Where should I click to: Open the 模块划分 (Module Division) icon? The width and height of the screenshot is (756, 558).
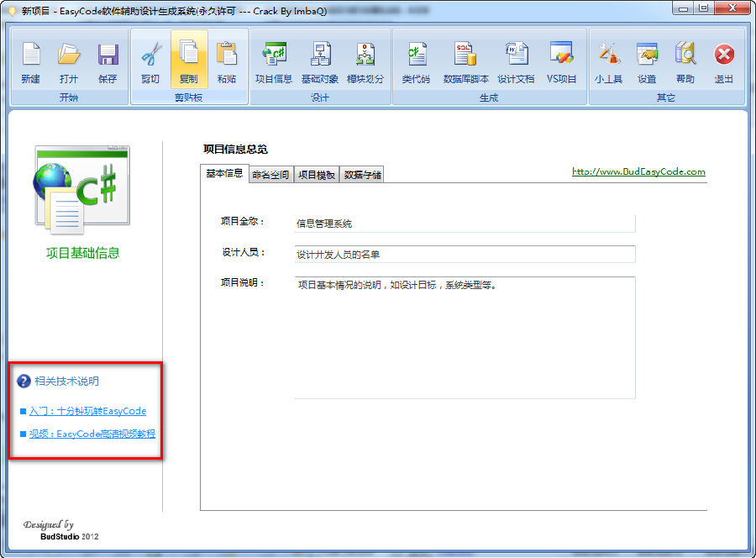click(365, 62)
